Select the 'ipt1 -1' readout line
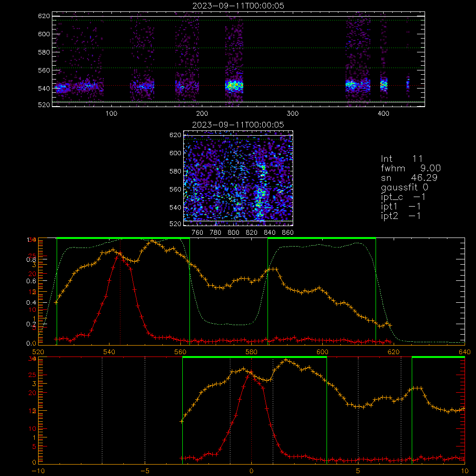The width and height of the screenshot is (476, 476). [x=401, y=207]
